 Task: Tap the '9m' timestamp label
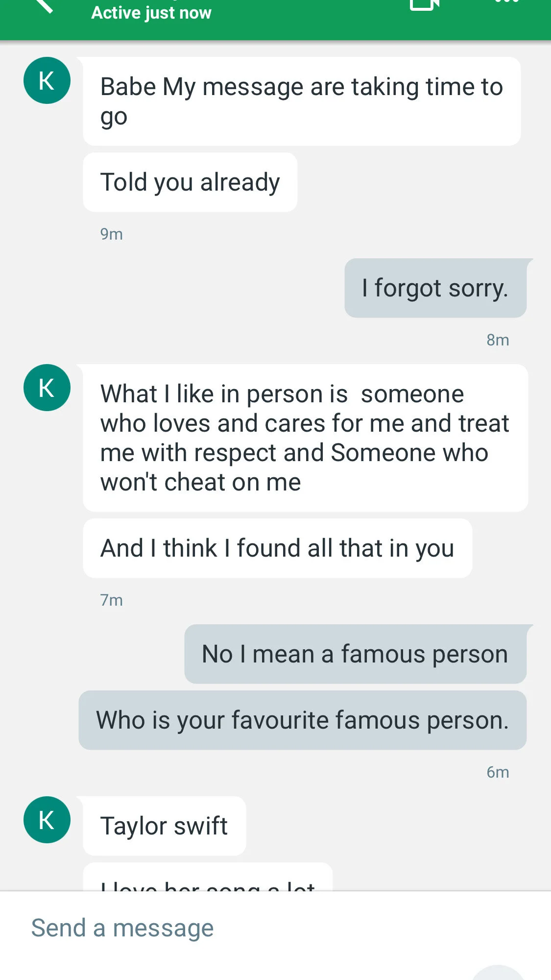click(x=112, y=234)
